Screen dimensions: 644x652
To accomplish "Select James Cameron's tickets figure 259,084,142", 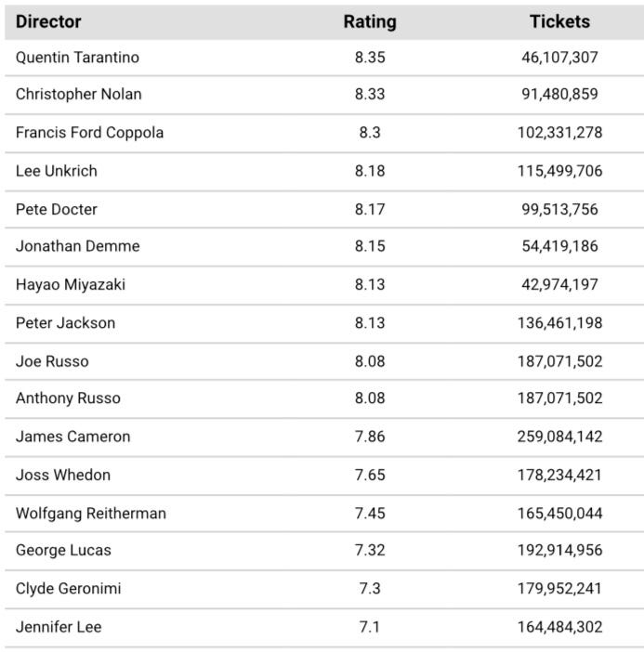I will coord(559,437).
